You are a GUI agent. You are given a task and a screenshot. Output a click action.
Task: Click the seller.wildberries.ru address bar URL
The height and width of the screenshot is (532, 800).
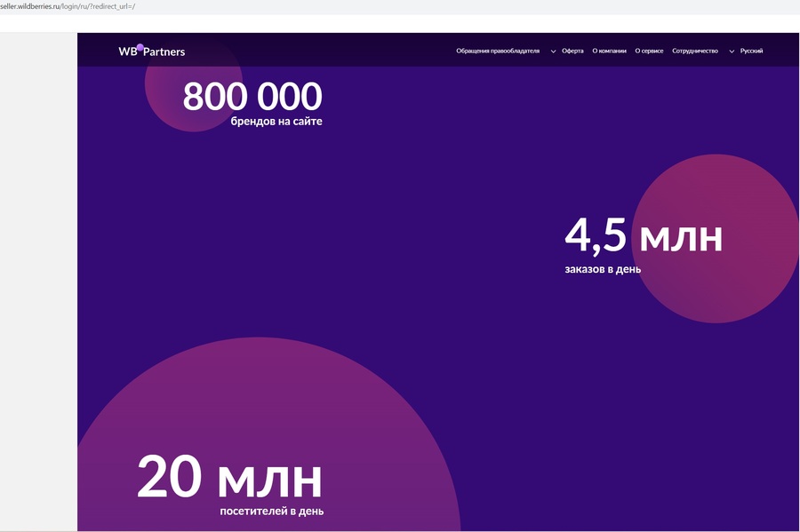point(68,6)
